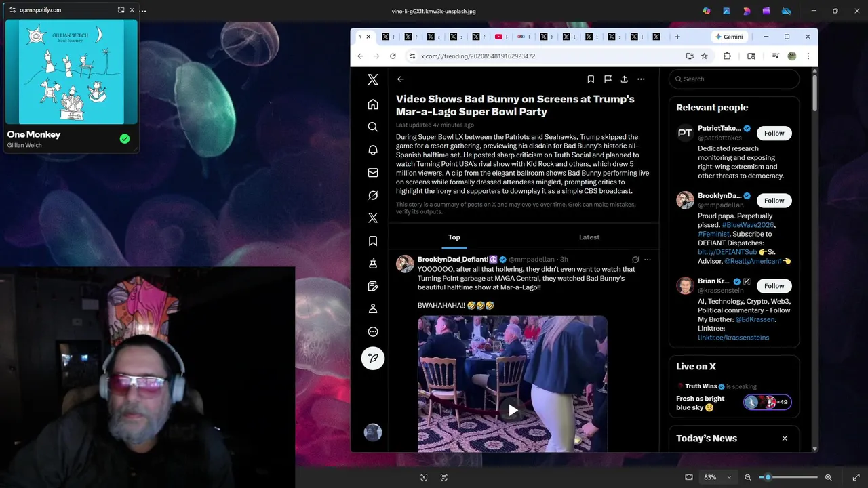Open Copilot icon in Photos toolbar
This screenshot has width=868, height=488.
click(x=707, y=11)
